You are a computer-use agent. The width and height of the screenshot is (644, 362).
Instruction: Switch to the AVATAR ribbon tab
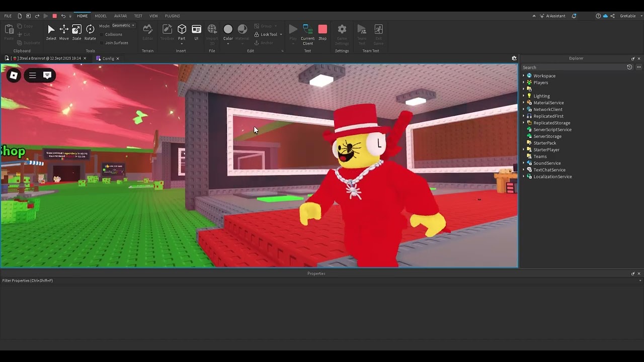pyautogui.click(x=120, y=16)
